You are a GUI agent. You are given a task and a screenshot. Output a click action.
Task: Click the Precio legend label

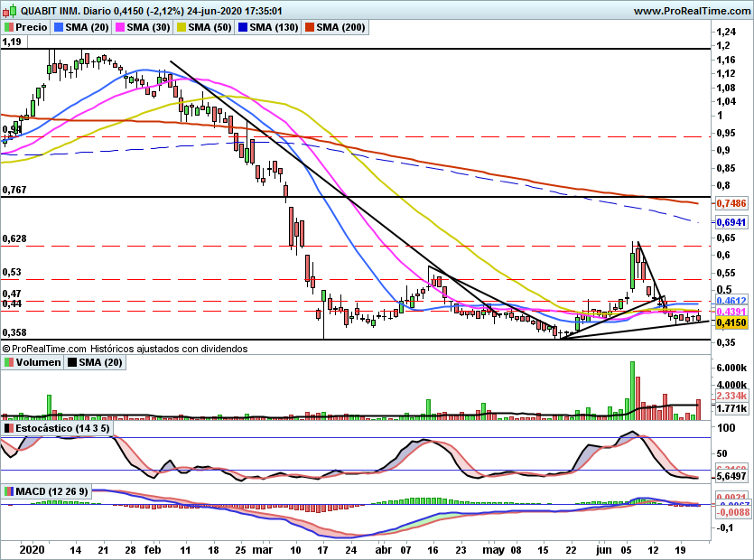click(x=32, y=27)
